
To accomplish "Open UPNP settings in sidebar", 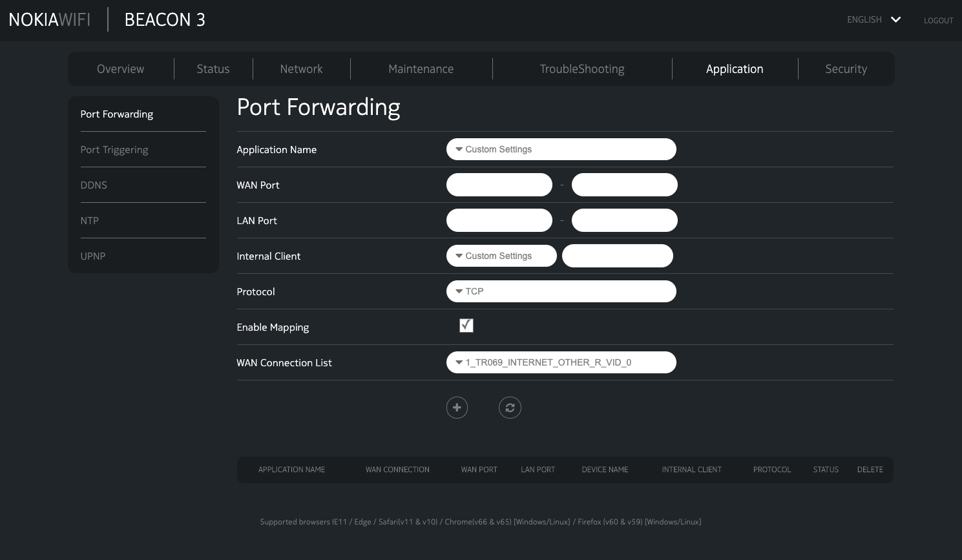I will [x=93, y=256].
